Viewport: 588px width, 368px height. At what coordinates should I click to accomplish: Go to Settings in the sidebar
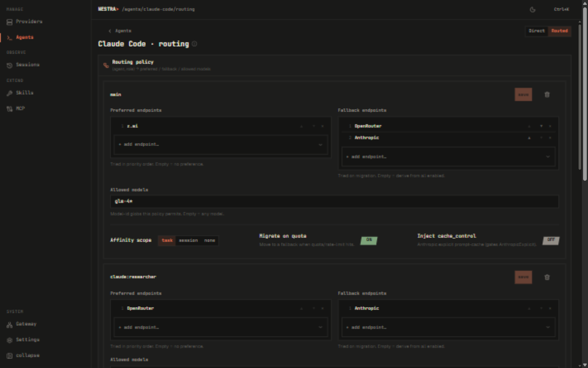coord(28,340)
